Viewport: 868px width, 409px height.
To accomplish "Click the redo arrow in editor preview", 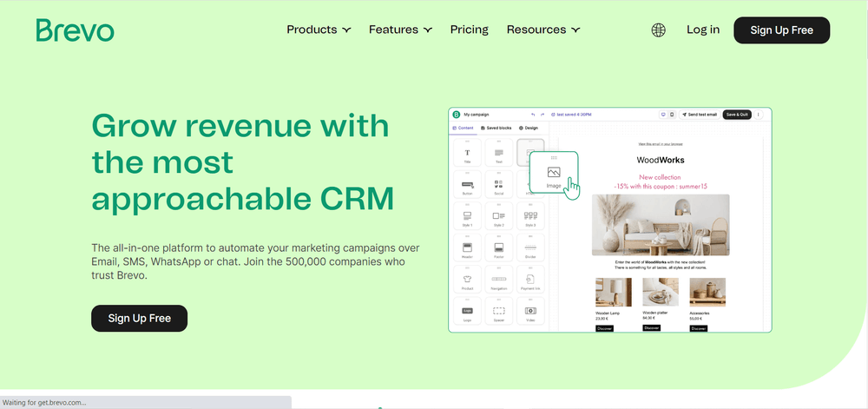I will click(542, 115).
